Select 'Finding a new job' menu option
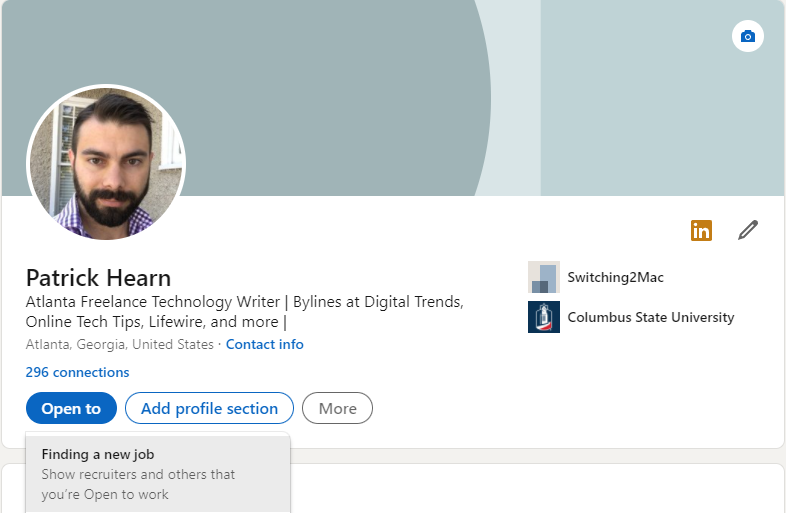Image resolution: width=786 pixels, height=513 pixels. (98, 454)
